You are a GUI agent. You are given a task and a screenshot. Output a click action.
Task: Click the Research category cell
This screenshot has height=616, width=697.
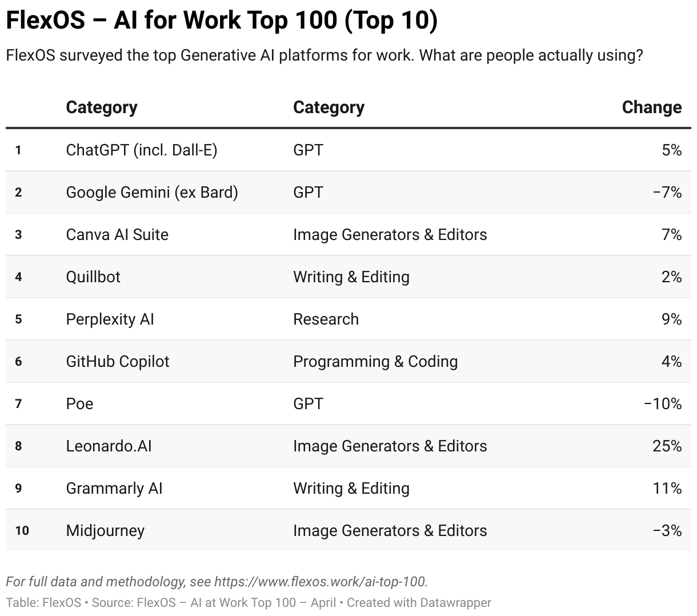click(326, 319)
